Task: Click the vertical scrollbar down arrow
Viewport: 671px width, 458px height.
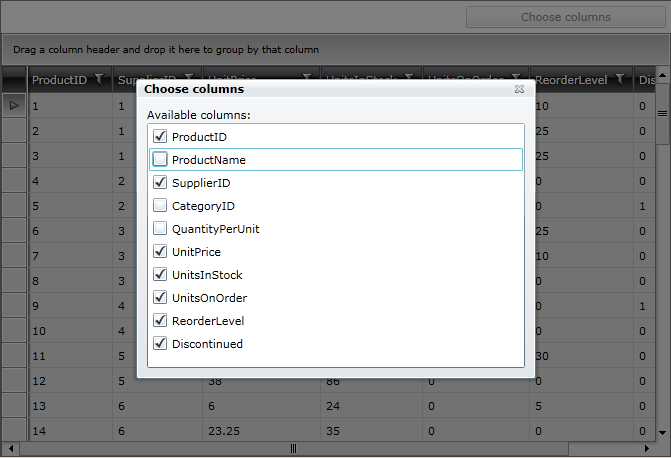Action: click(x=662, y=432)
